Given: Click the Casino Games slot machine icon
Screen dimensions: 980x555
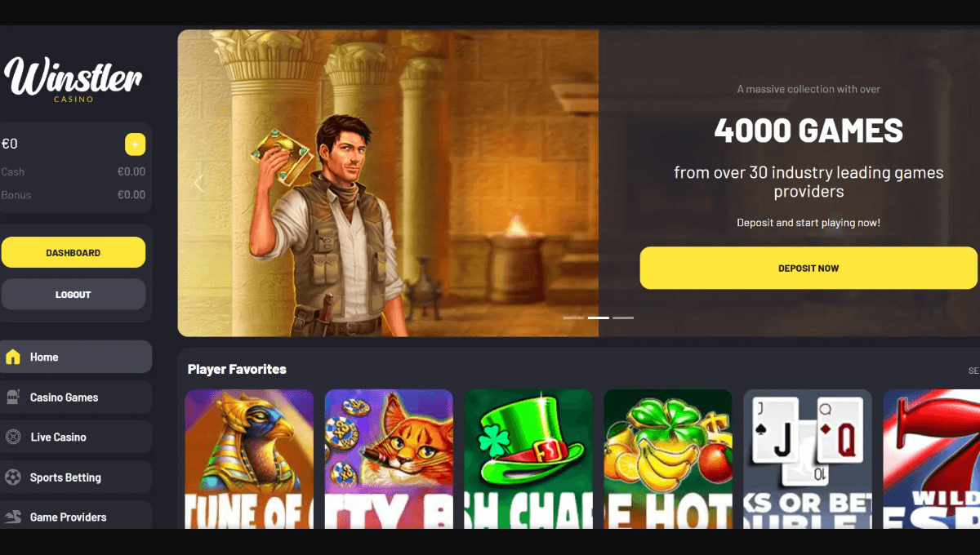Looking at the screenshot, I should tap(12, 397).
